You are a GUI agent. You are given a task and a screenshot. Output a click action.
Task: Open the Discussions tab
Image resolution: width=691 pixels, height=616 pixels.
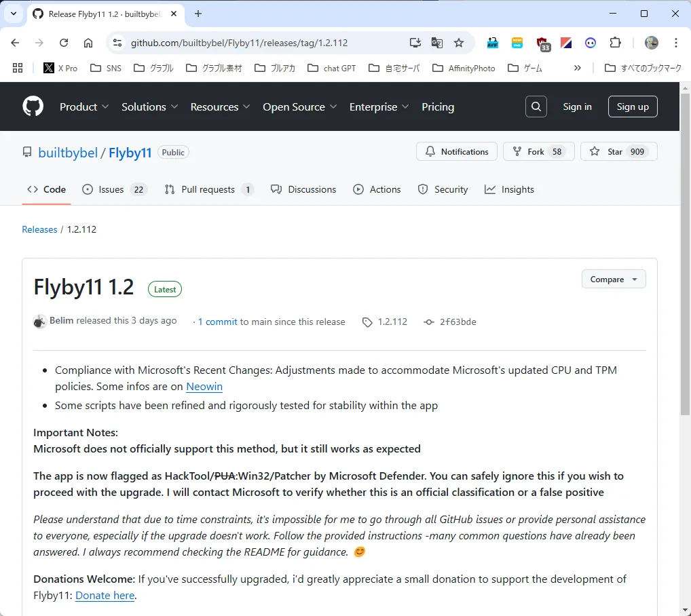pyautogui.click(x=303, y=189)
